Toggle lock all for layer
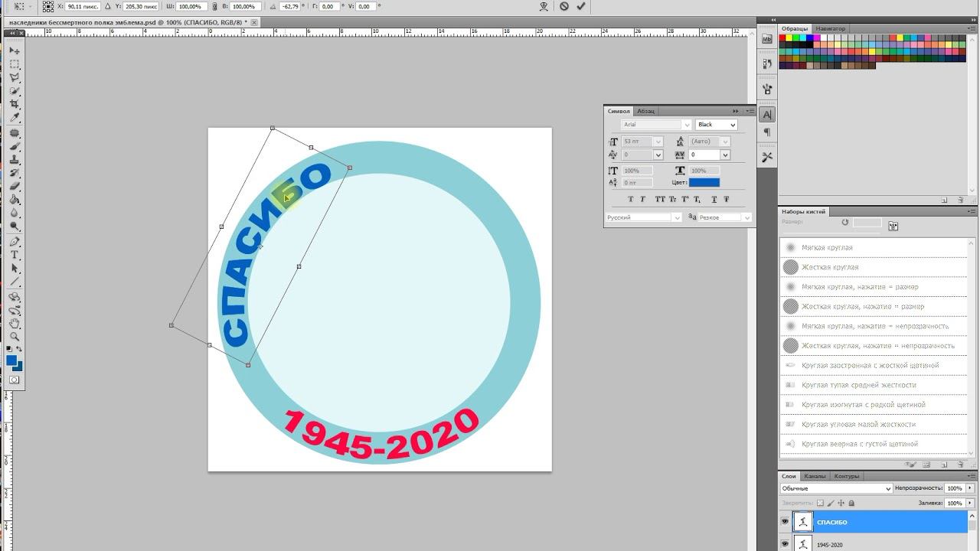This screenshot has width=980, height=551. click(x=851, y=503)
